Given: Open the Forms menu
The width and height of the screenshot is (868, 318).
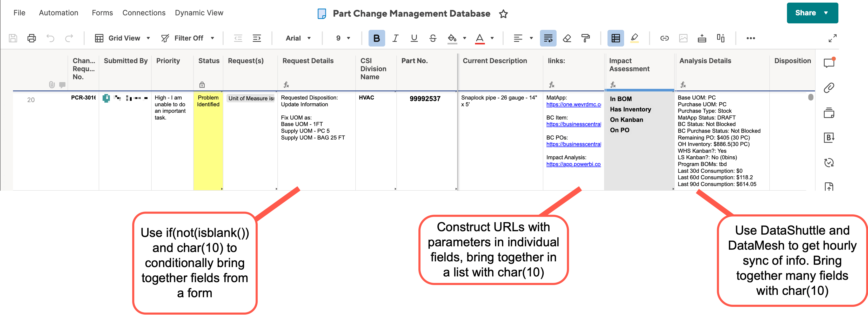Looking at the screenshot, I should click(102, 13).
